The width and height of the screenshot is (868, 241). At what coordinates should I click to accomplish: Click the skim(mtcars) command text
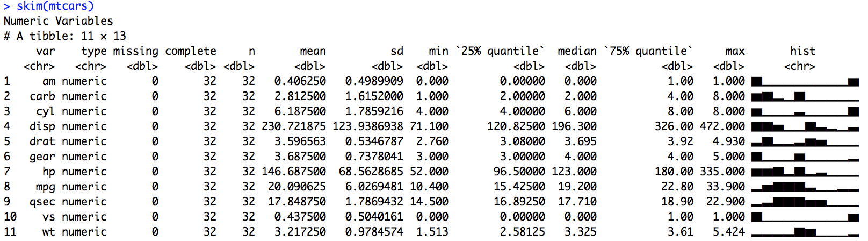(x=55, y=6)
